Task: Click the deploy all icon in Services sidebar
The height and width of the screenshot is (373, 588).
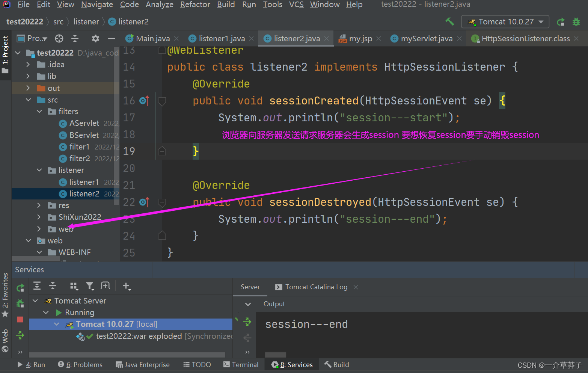Action: click(x=20, y=335)
